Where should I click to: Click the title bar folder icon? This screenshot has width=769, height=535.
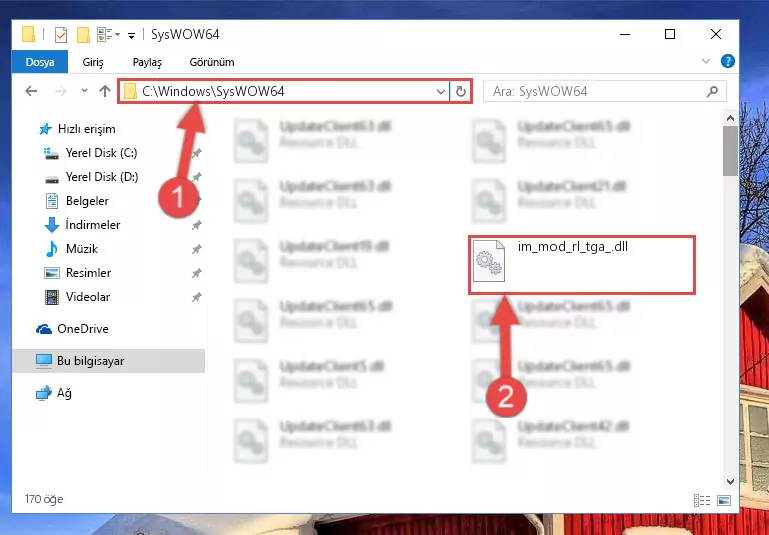point(28,34)
